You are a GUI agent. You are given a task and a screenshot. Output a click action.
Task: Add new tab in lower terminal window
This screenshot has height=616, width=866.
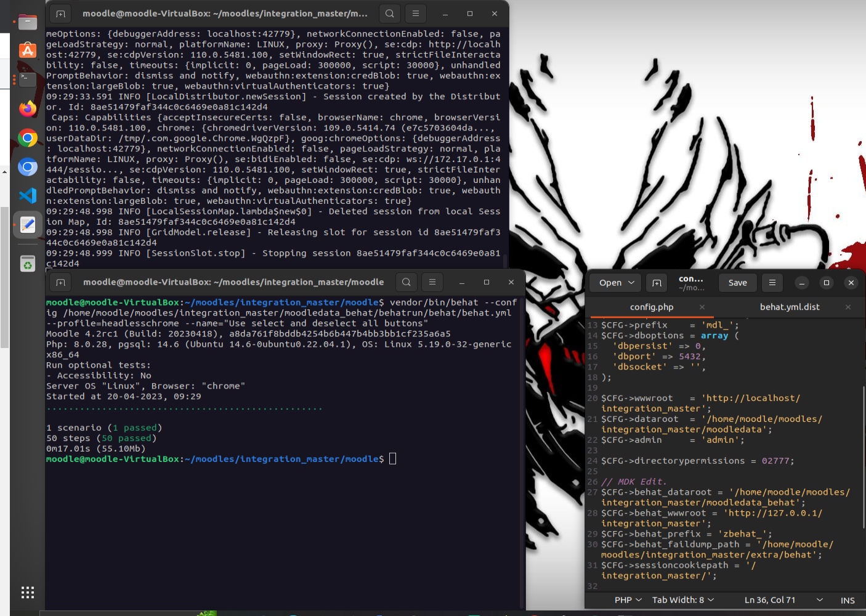click(x=60, y=282)
